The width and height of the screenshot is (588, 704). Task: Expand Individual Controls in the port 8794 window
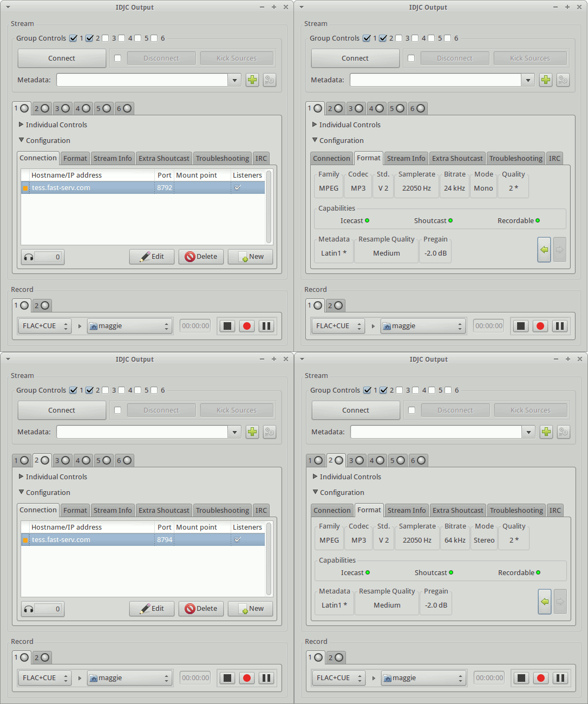click(x=21, y=477)
